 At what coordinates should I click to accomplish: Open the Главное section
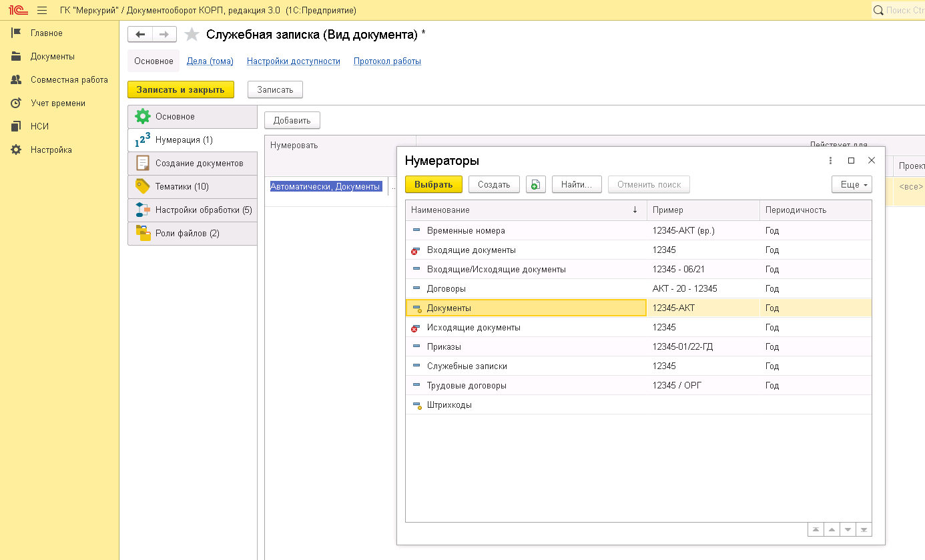[x=47, y=33]
